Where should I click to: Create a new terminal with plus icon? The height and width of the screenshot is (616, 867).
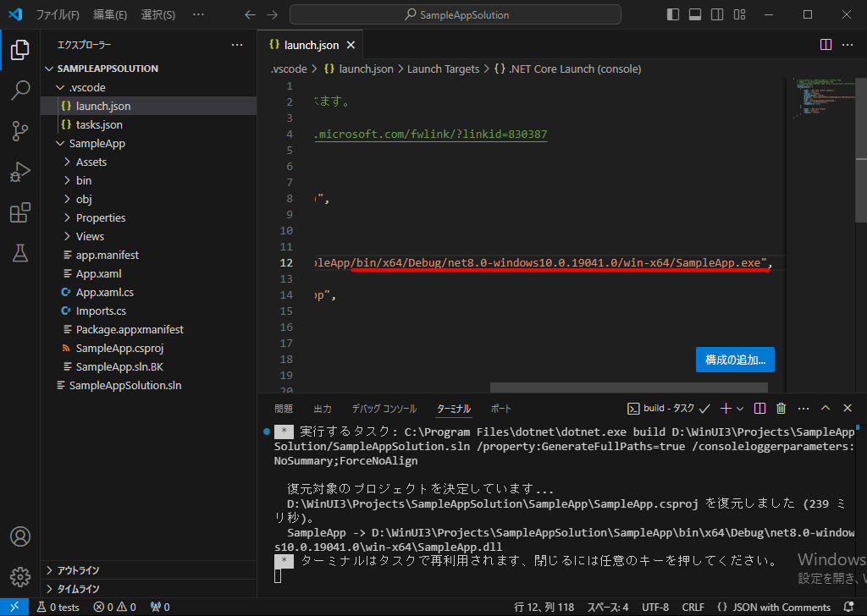[726, 409]
